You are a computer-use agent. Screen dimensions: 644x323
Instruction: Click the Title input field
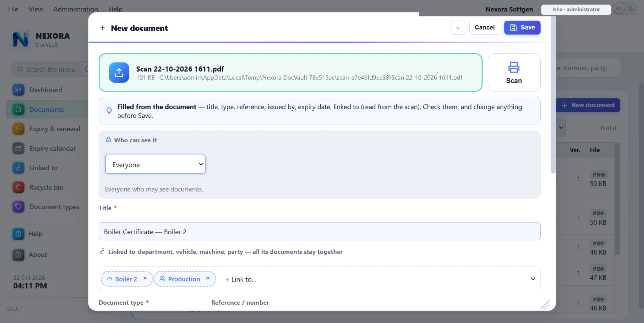point(319,231)
